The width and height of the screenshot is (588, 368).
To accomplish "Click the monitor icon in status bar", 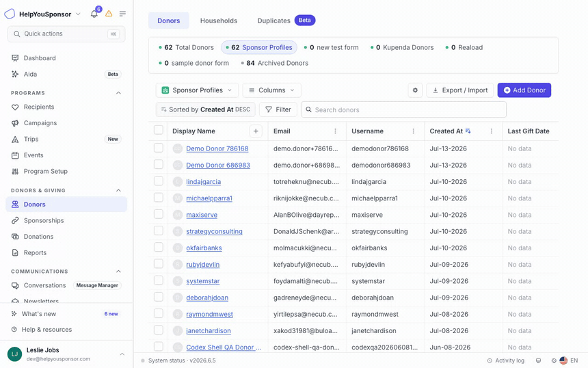I will coord(538,360).
